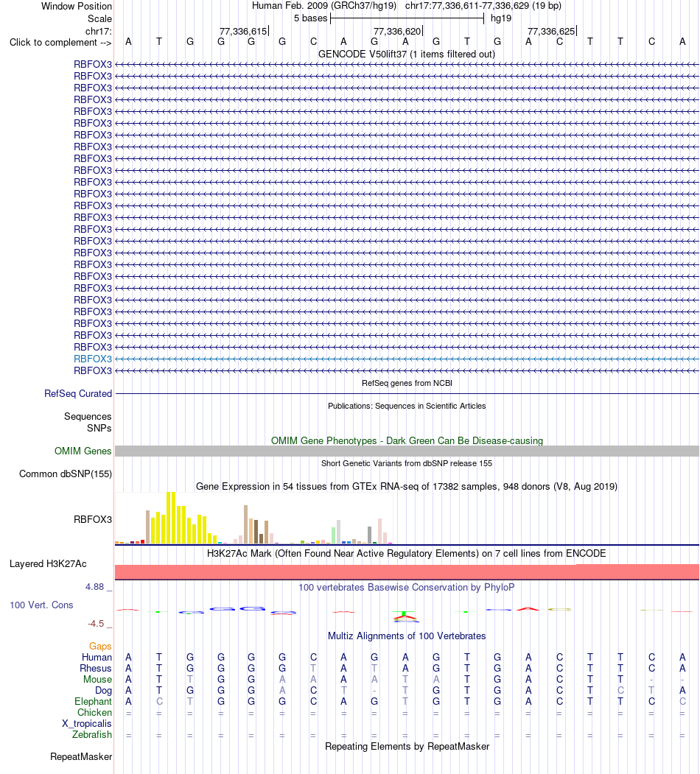Click the 'Sequences' label on the left

coord(88,417)
